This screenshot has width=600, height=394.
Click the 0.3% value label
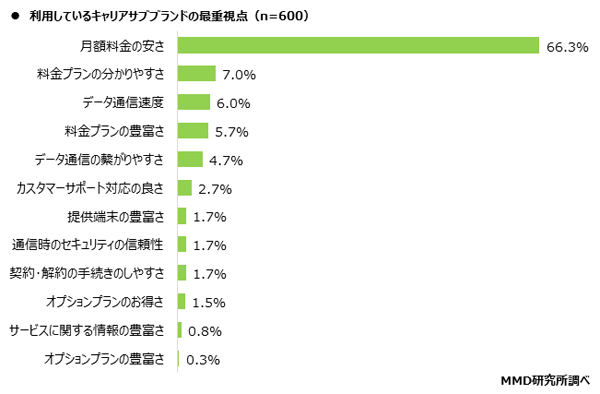[203, 360]
